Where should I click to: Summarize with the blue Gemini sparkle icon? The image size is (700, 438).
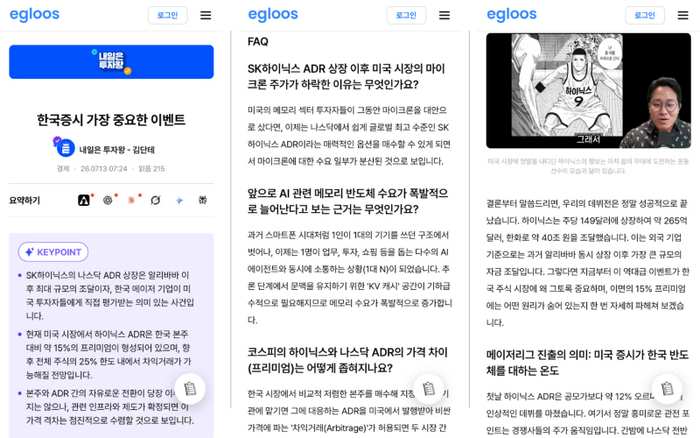pyautogui.click(x=179, y=200)
